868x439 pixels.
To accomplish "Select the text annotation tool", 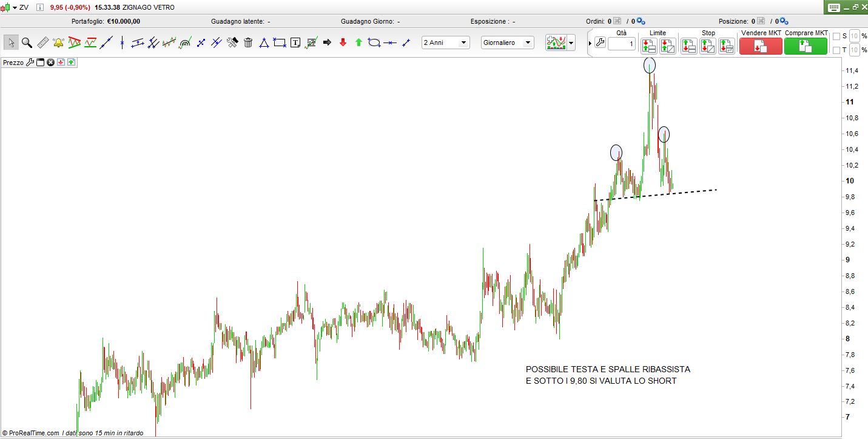I will [295, 43].
